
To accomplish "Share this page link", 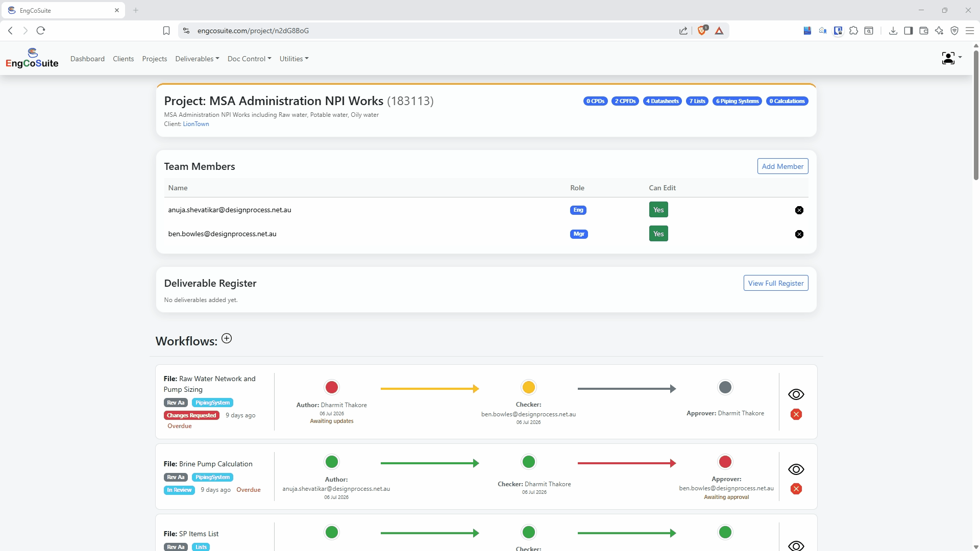I will (683, 31).
